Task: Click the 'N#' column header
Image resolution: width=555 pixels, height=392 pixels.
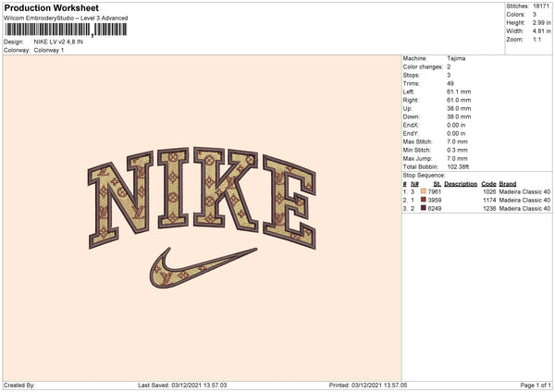Action: click(x=414, y=184)
